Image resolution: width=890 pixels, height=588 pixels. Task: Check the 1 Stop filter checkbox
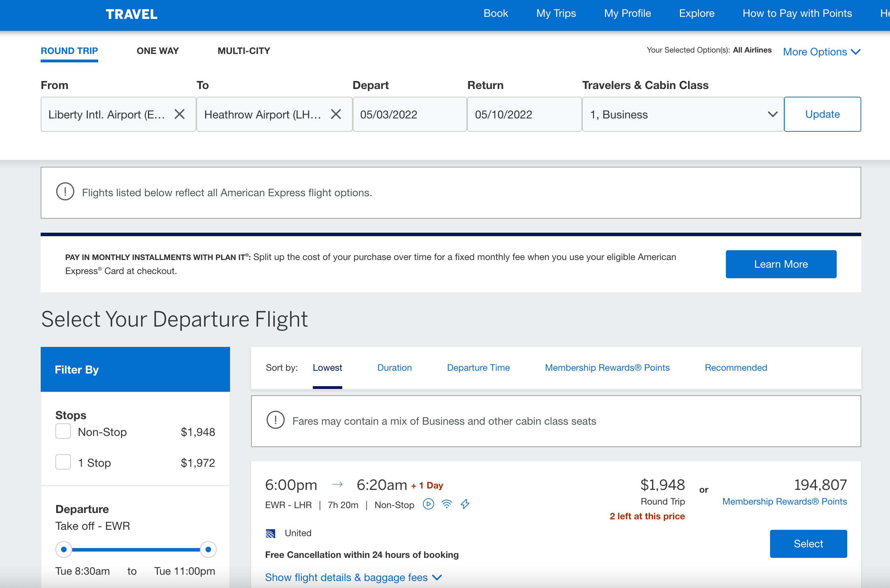pos(63,462)
